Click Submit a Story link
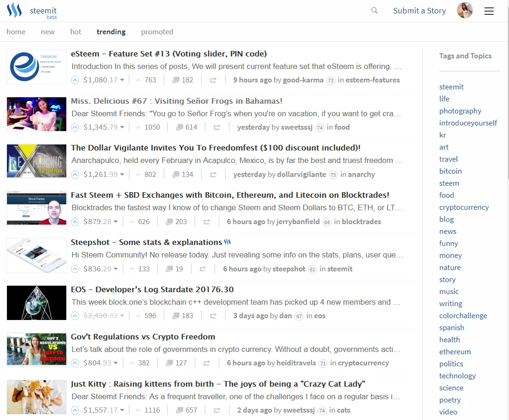The height and width of the screenshot is (420, 509). point(420,11)
